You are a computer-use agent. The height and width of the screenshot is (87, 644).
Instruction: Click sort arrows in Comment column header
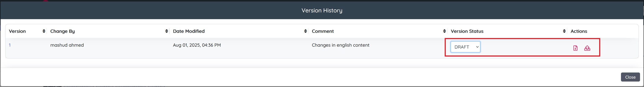444,31
